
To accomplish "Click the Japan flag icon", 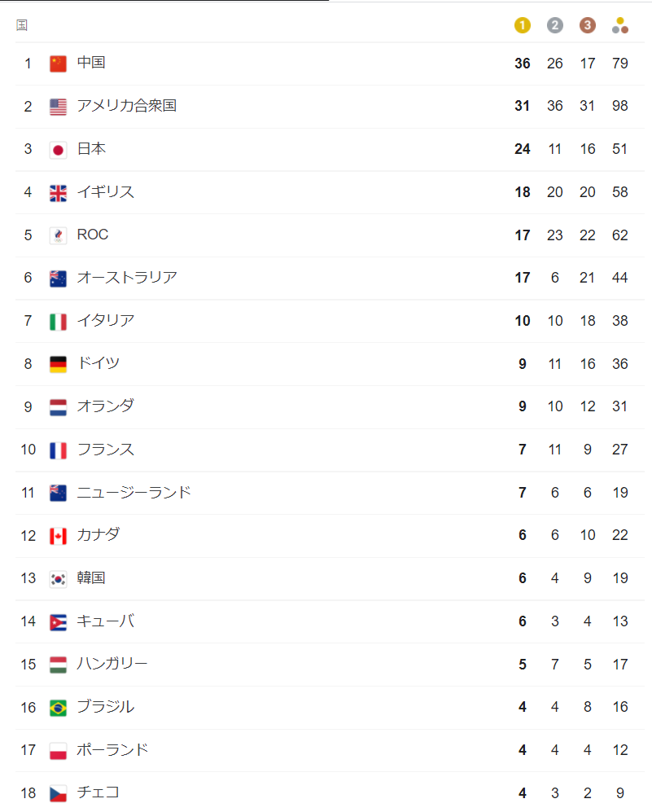I will tap(58, 150).
